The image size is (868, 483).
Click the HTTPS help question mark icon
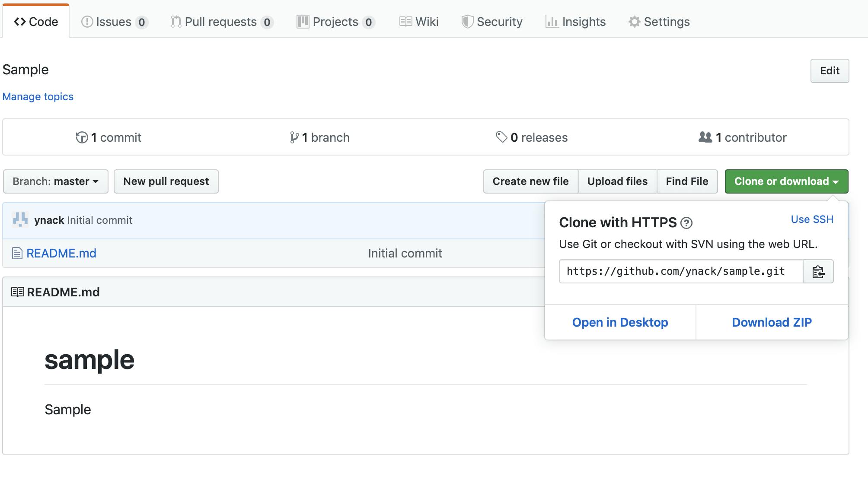coord(686,223)
